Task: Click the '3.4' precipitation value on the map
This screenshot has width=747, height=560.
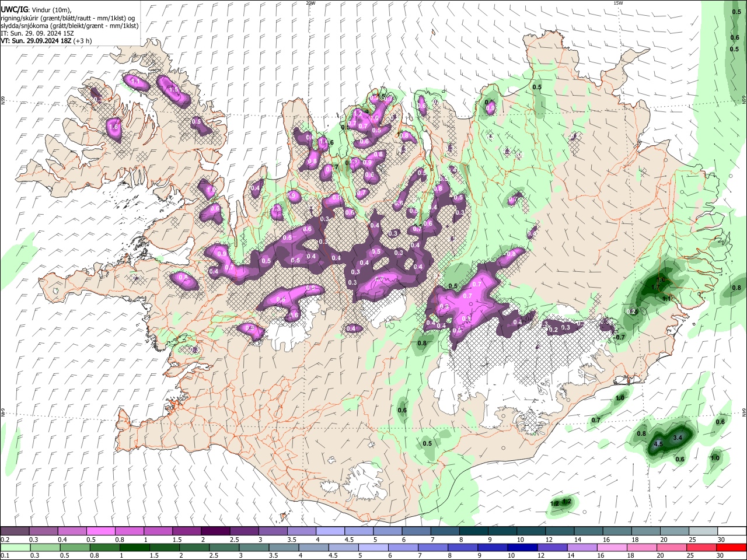Action: coord(678,437)
